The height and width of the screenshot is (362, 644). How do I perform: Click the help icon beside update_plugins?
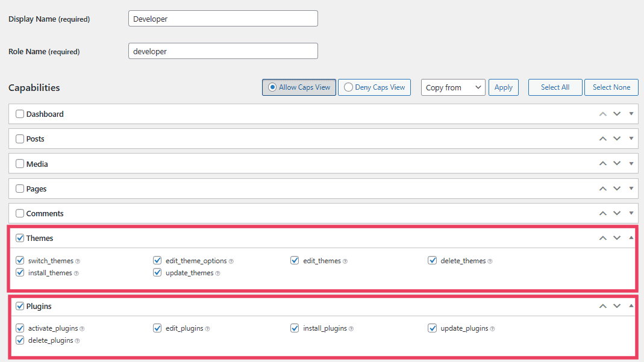click(493, 328)
